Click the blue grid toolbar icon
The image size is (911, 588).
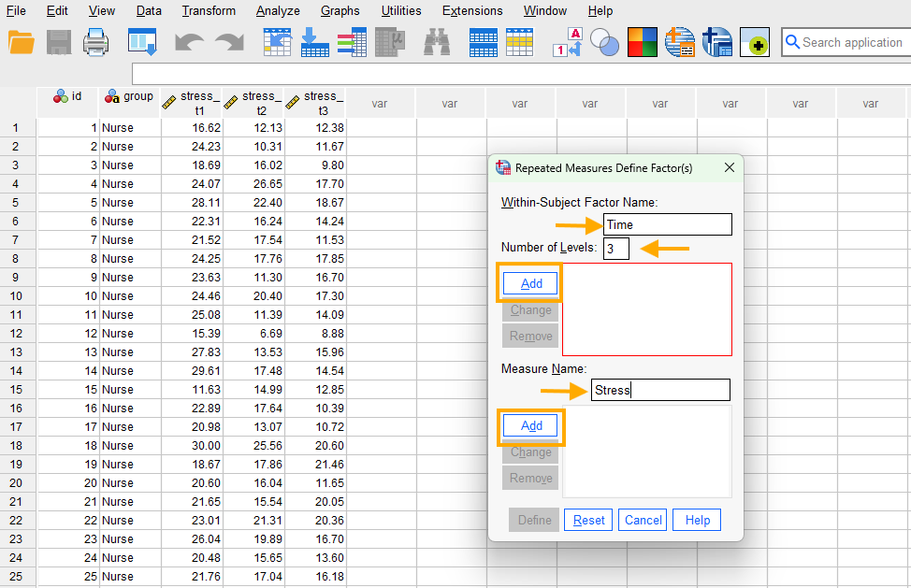[x=484, y=42]
